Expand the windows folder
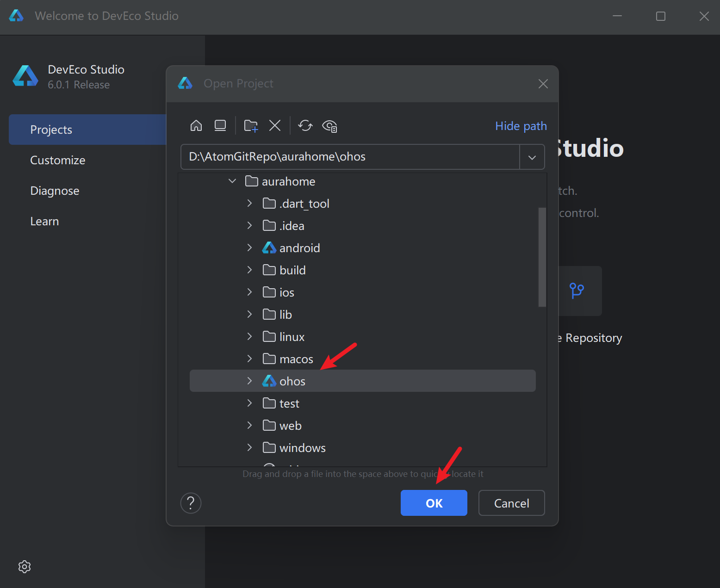Screen dimensions: 720x588 click(249, 447)
